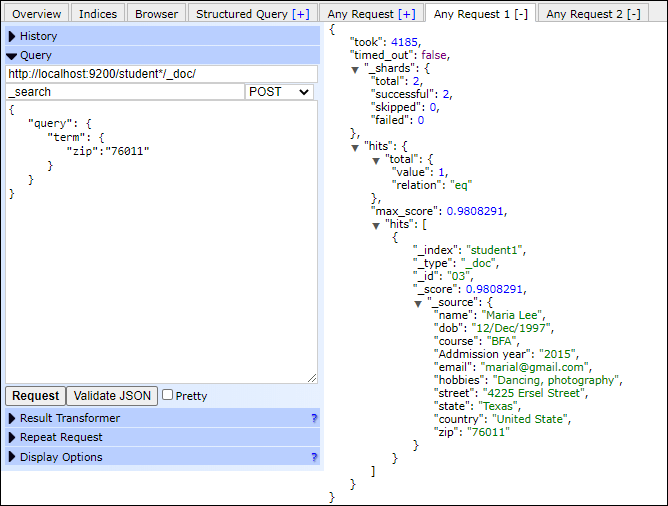Switch to the Overview tab
668x506 pixels.
pyautogui.click(x=36, y=14)
